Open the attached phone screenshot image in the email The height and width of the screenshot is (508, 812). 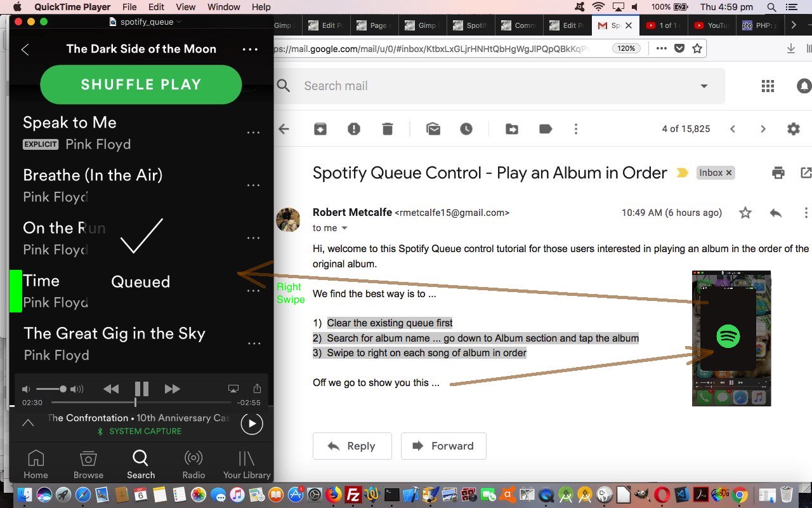(x=731, y=338)
